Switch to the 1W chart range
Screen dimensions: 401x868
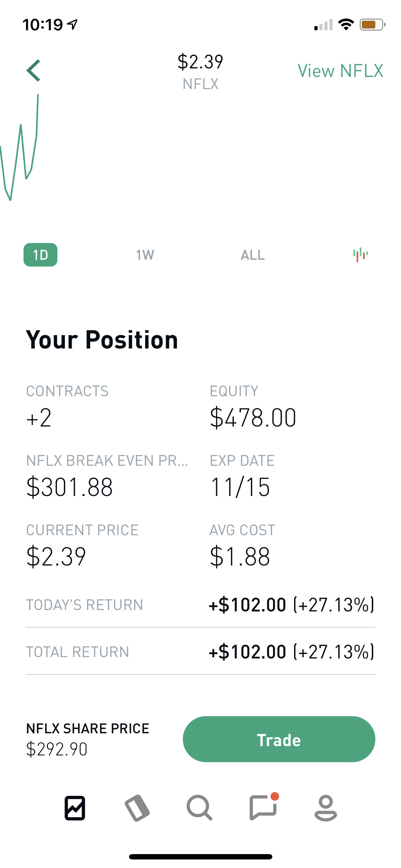pyautogui.click(x=145, y=255)
